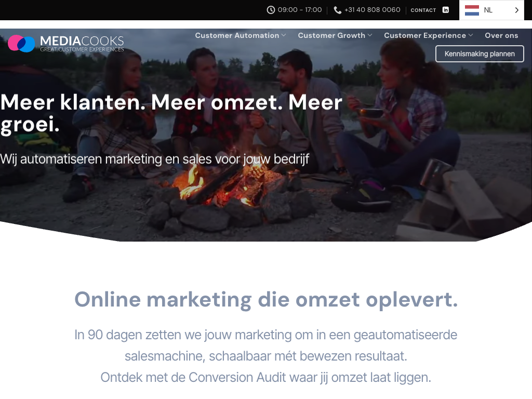Screen dimensions: 532x399
Task: Open the NL language selector
Action: click(x=491, y=10)
